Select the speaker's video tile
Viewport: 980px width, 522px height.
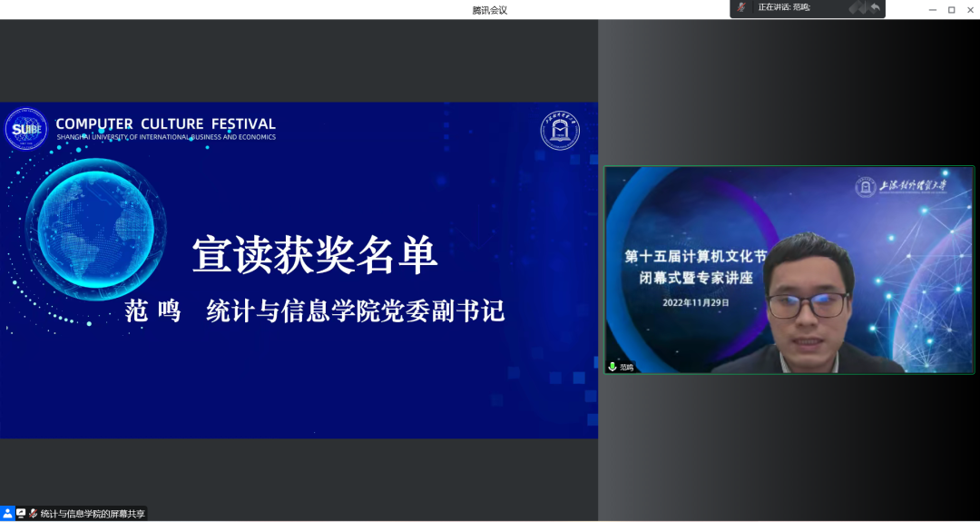click(789, 269)
